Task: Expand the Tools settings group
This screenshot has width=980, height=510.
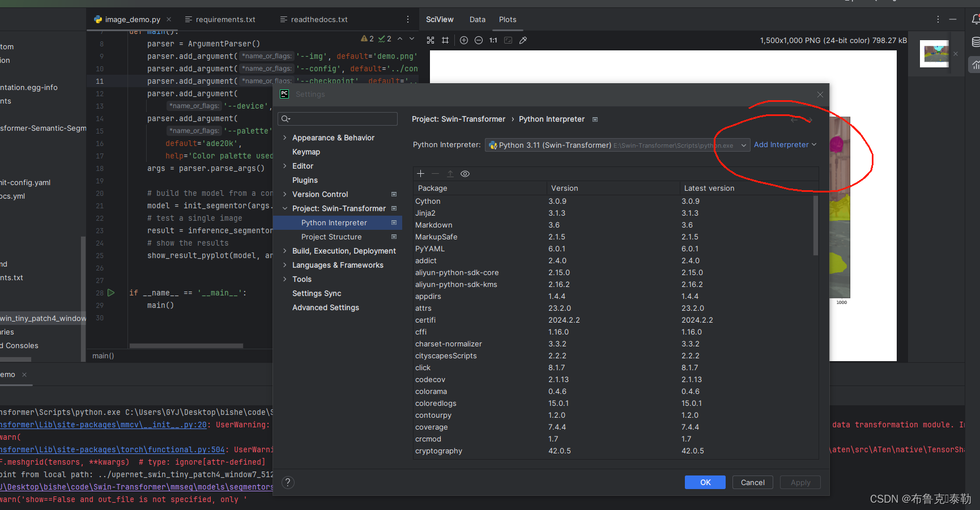Action: (285, 279)
